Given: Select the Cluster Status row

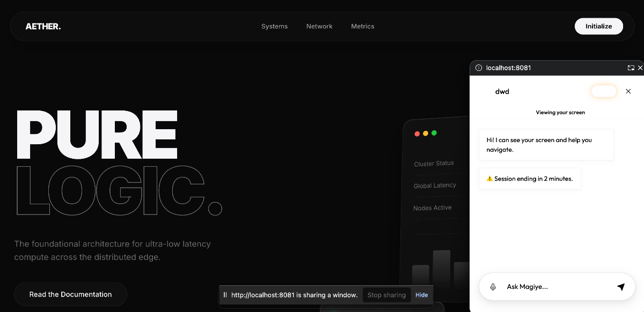Looking at the screenshot, I should click(434, 164).
